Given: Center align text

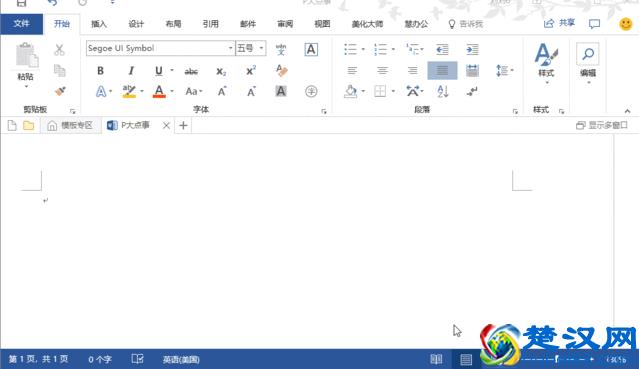Looking at the screenshot, I should (x=382, y=71).
